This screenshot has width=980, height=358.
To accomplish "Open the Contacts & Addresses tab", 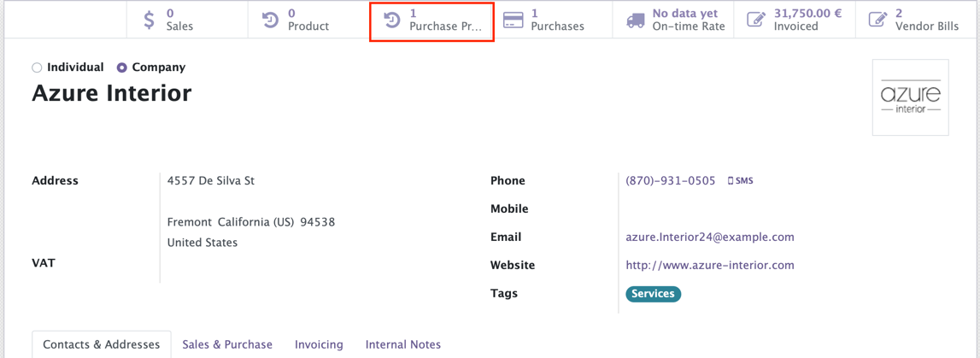I will 102,344.
